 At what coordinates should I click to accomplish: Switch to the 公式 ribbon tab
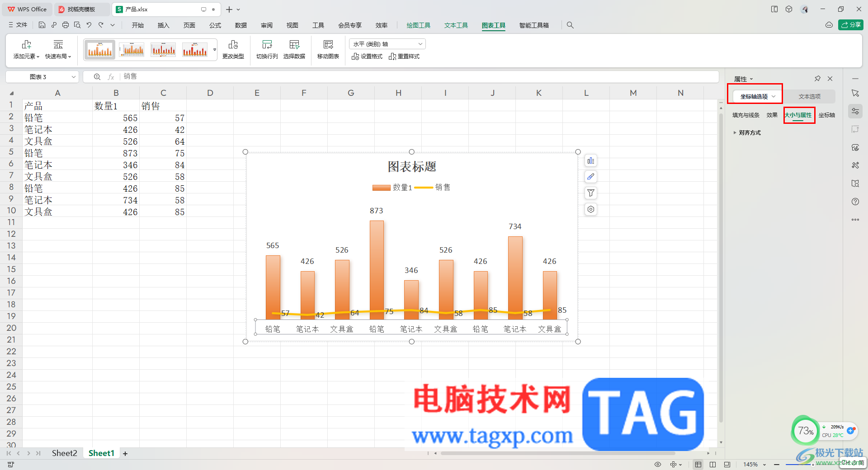[x=215, y=25]
